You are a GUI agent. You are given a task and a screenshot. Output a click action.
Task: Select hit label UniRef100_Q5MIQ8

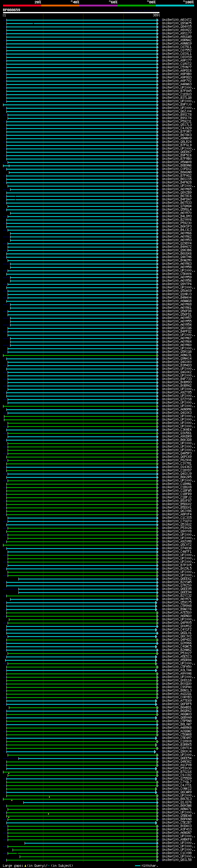click(177, 352)
